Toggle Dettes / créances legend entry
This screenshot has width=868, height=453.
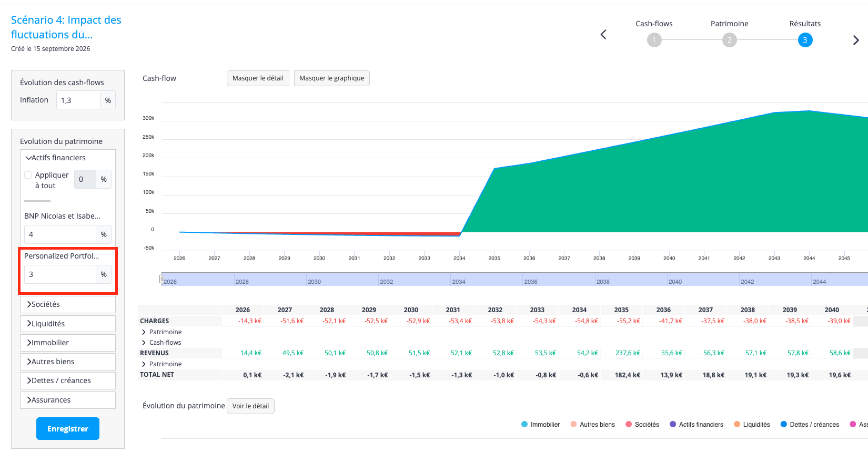[810, 425]
